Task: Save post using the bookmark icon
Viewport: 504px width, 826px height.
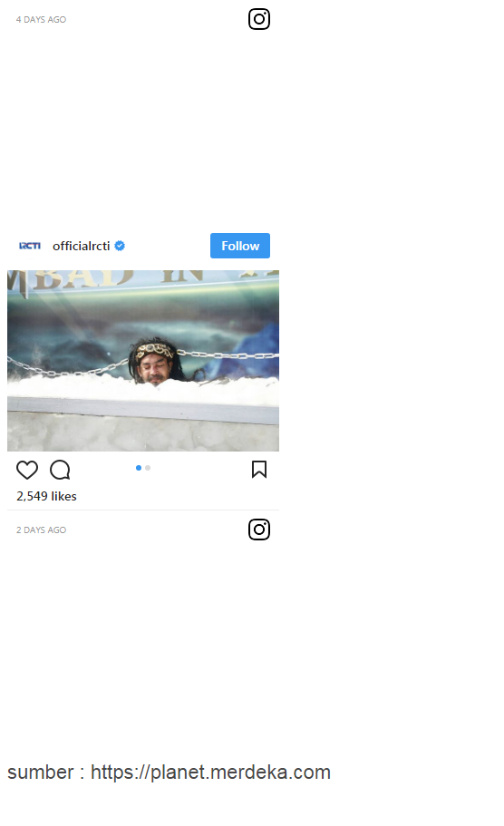Action: [x=259, y=470]
